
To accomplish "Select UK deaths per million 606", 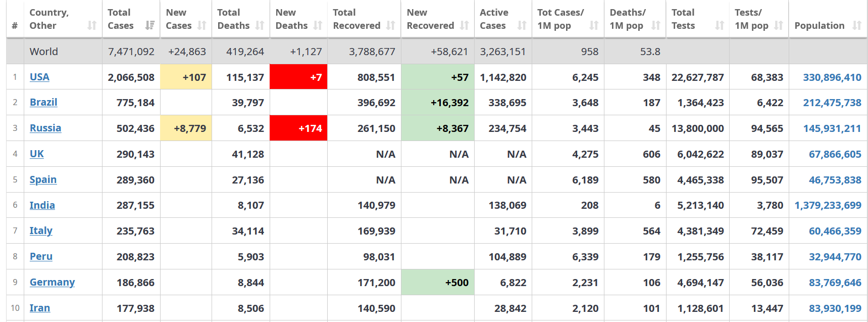I will 651,154.
